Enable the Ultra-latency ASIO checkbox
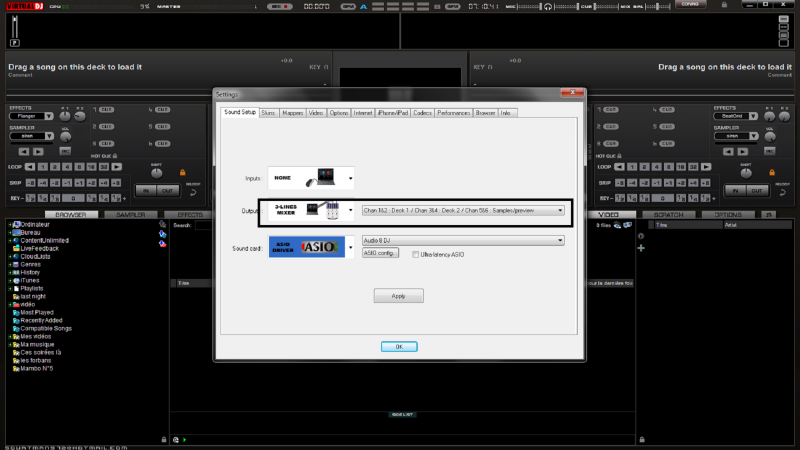 point(415,255)
